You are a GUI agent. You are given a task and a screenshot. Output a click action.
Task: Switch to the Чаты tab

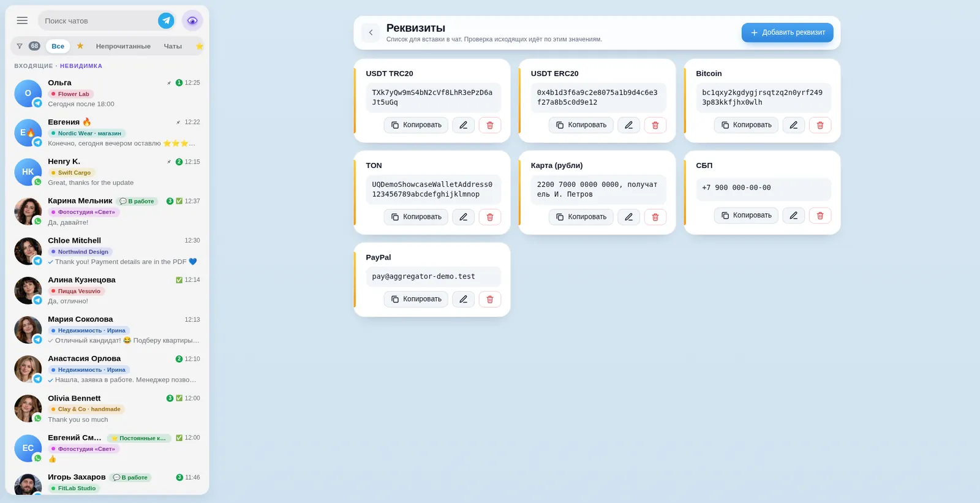(x=173, y=46)
